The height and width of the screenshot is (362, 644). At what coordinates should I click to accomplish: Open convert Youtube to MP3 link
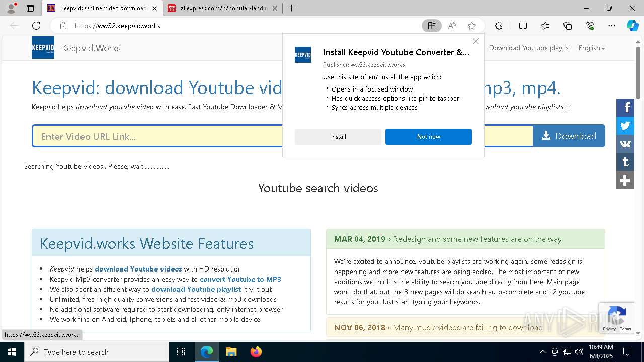click(x=240, y=279)
